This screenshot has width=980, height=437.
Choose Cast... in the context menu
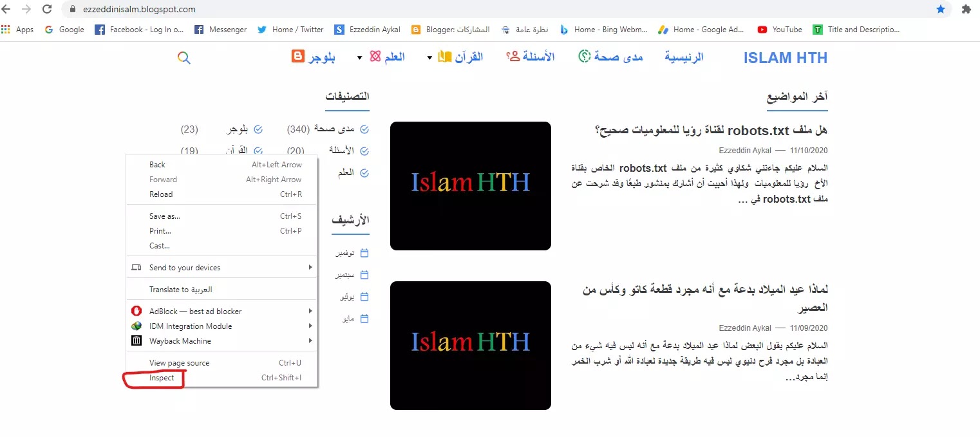point(222,246)
